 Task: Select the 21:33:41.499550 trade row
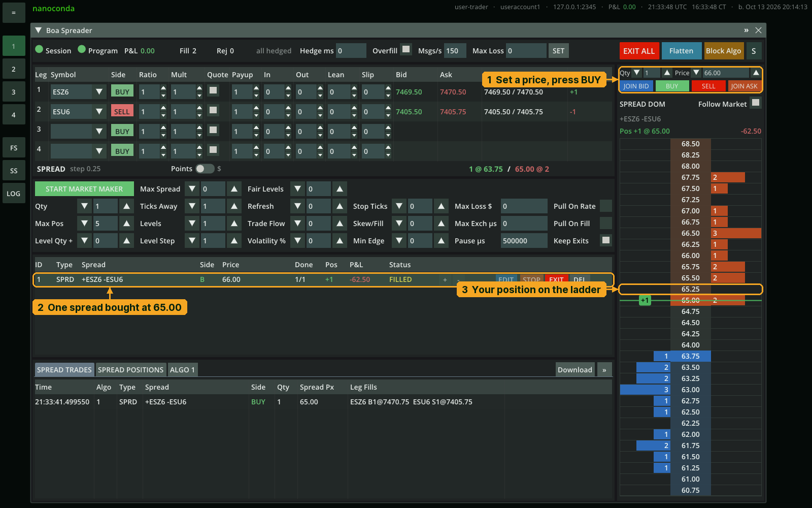coord(323,402)
